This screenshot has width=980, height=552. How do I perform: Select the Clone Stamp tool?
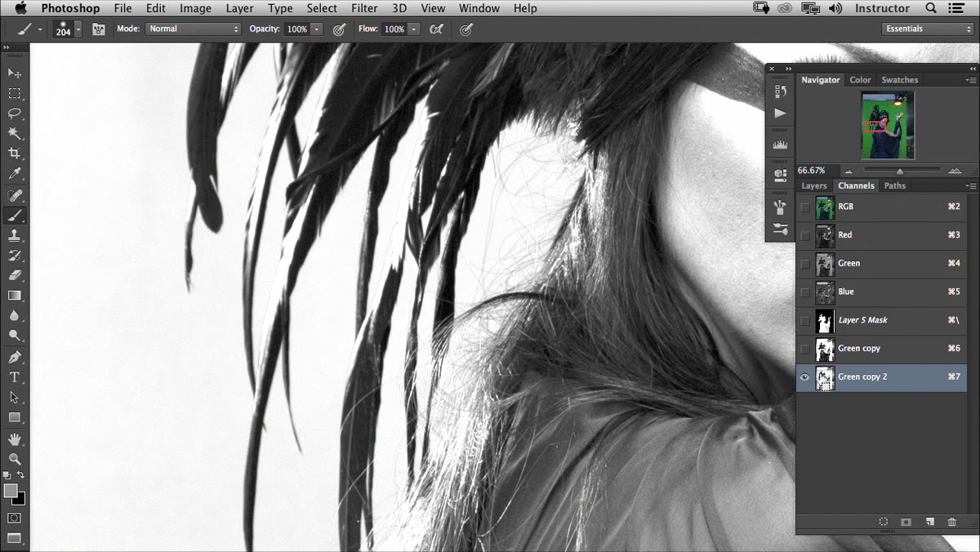tap(15, 236)
